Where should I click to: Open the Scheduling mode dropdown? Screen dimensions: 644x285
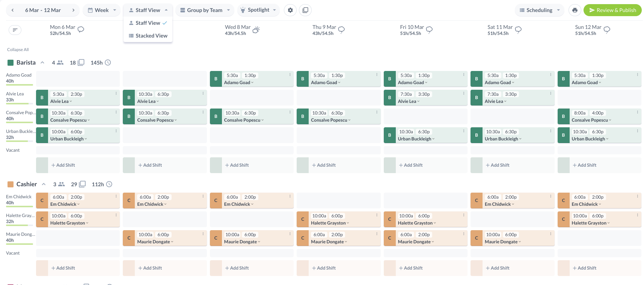[539, 10]
